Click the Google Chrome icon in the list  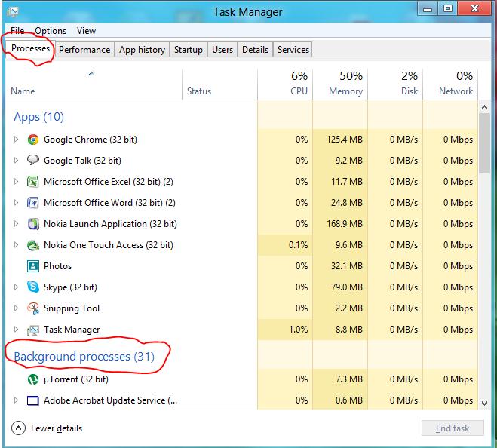click(x=33, y=140)
